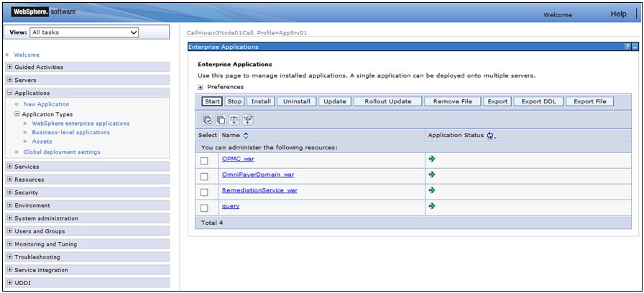Expand the Servers navigation group
The width and height of the screenshot is (644, 293).
tap(9, 80)
